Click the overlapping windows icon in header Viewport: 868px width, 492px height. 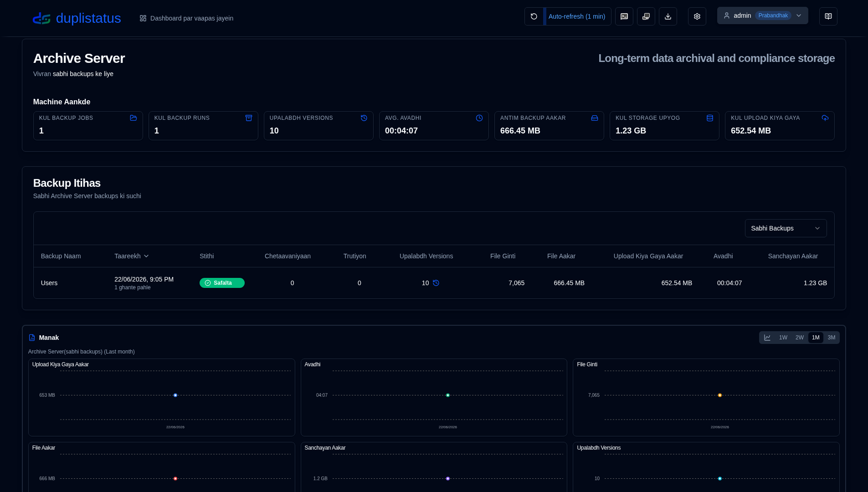click(x=646, y=16)
